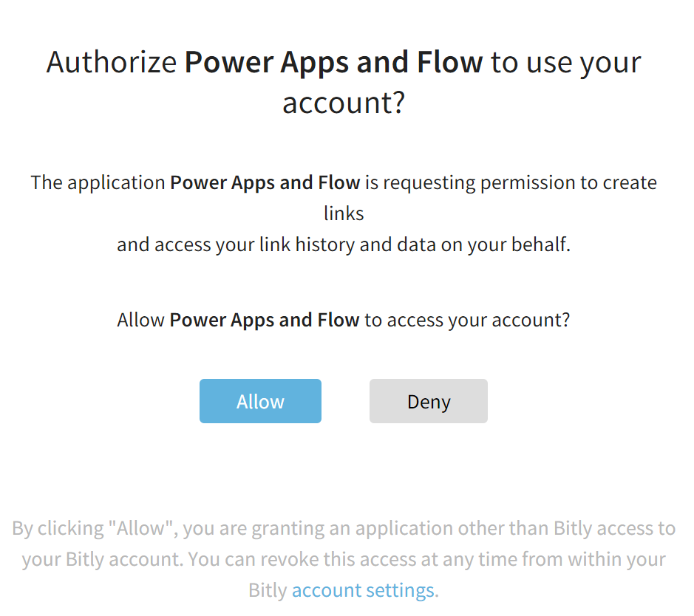Click the quoted "Allow" in the disclaimer

pos(142,528)
